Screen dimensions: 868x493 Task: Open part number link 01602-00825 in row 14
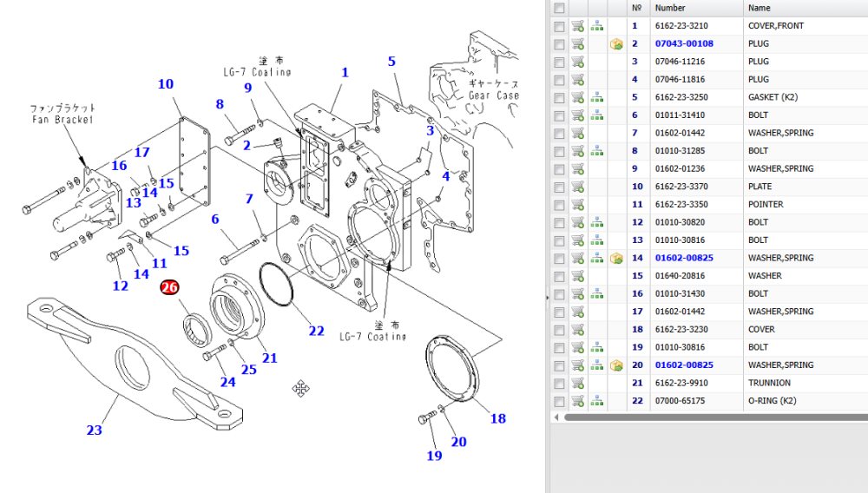point(684,258)
